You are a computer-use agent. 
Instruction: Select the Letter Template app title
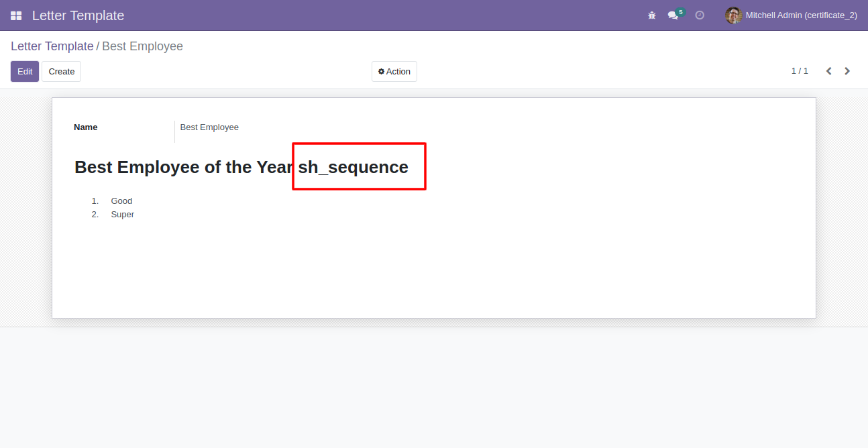78,15
